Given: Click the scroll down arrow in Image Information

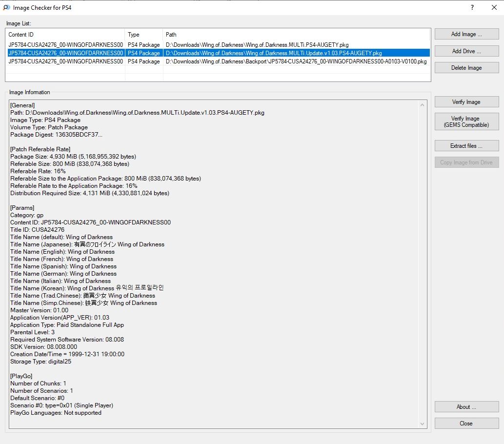Looking at the screenshot, I should coord(423,424).
